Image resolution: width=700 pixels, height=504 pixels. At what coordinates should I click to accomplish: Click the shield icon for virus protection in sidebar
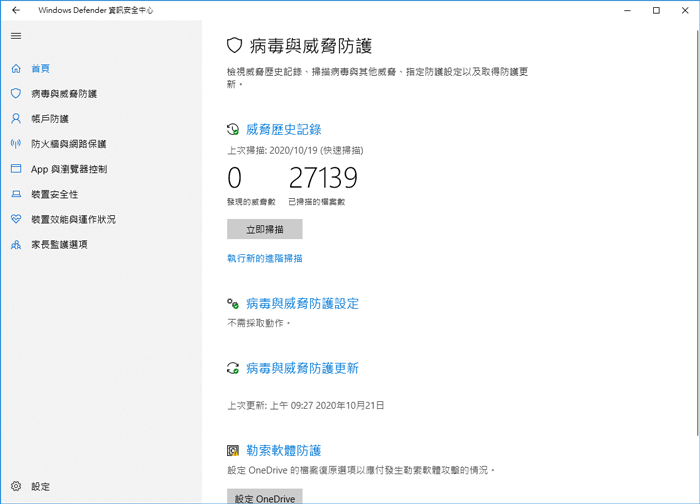point(16,93)
